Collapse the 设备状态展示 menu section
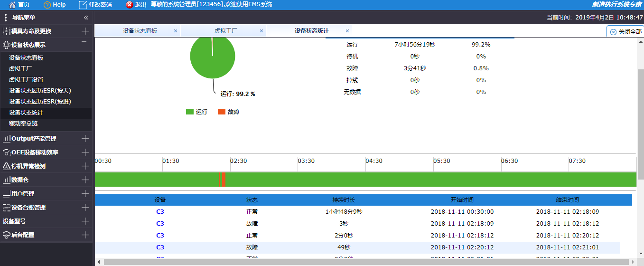This screenshot has height=266, width=644. tap(84, 42)
